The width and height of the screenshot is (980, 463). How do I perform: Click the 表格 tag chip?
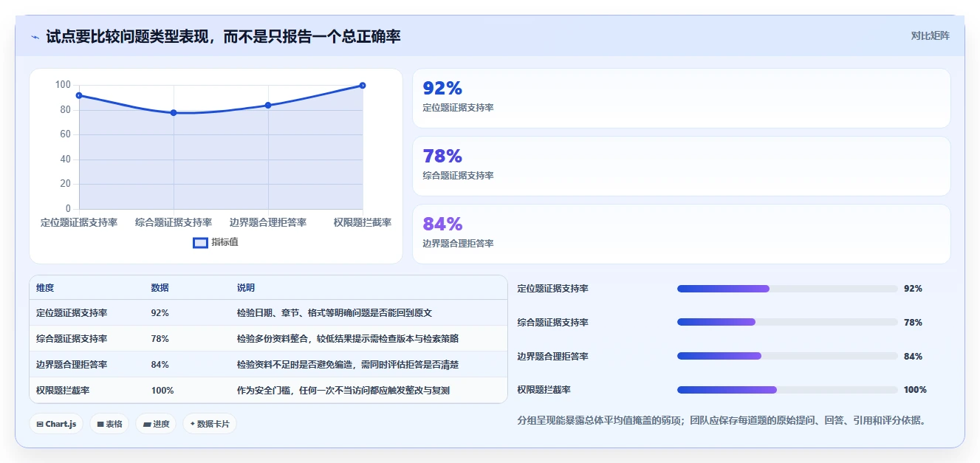pos(109,424)
